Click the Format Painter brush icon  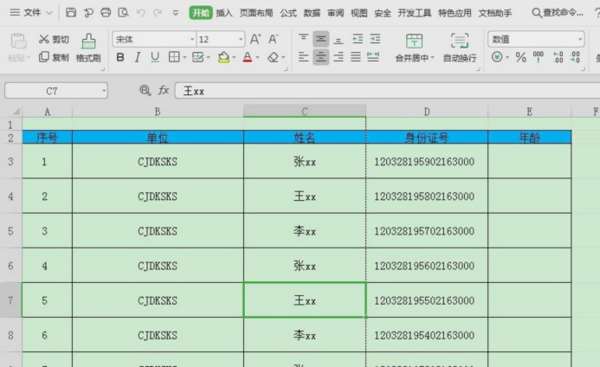[88, 41]
